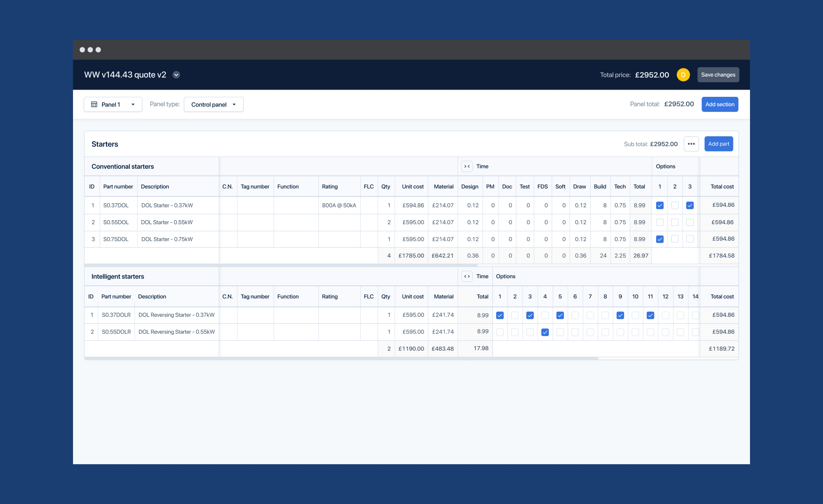Check option 2 for S0.55DOL row
This screenshot has height=504, width=823.
point(674,222)
